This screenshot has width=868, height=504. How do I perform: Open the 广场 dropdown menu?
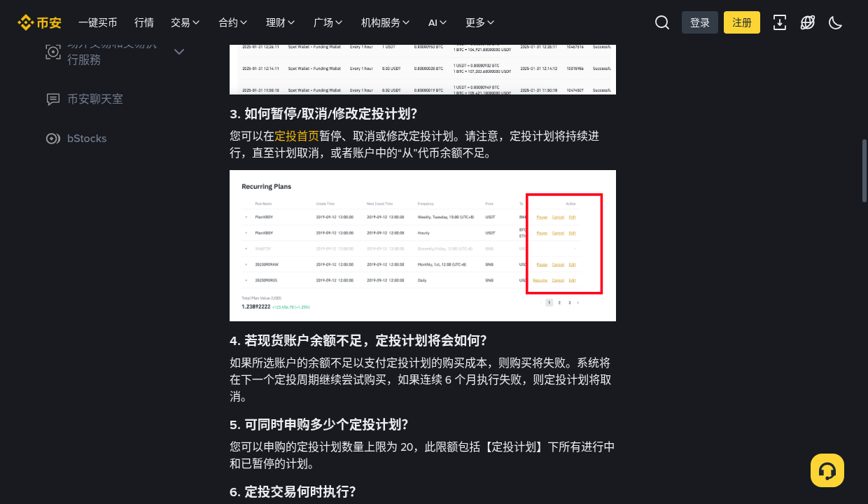(x=328, y=22)
